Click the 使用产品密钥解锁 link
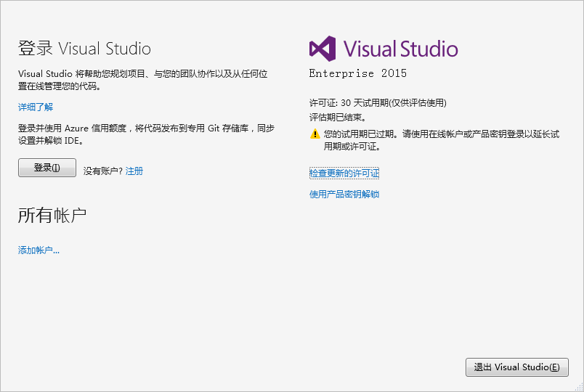This screenshot has width=584, height=392. point(344,195)
